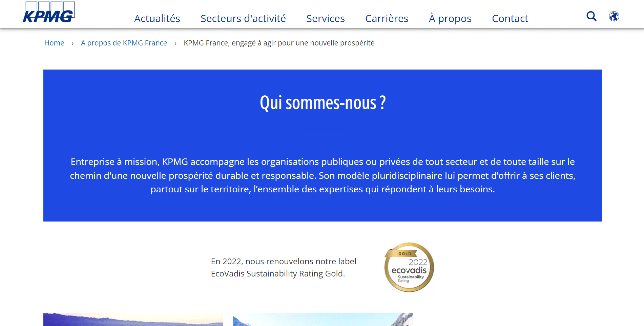Open the Actualités menu
Screen dimensions: 644x326
click(x=157, y=18)
